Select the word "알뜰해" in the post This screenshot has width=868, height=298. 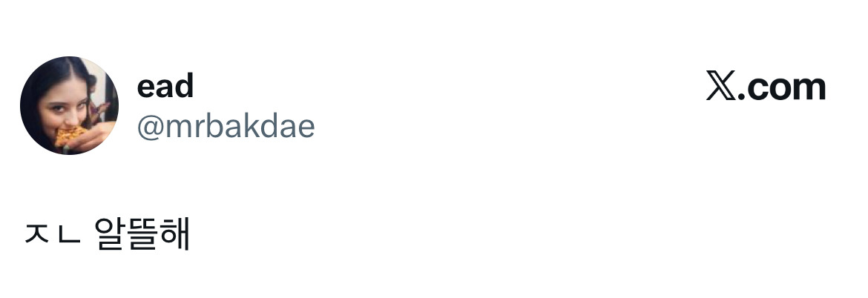[x=142, y=234]
